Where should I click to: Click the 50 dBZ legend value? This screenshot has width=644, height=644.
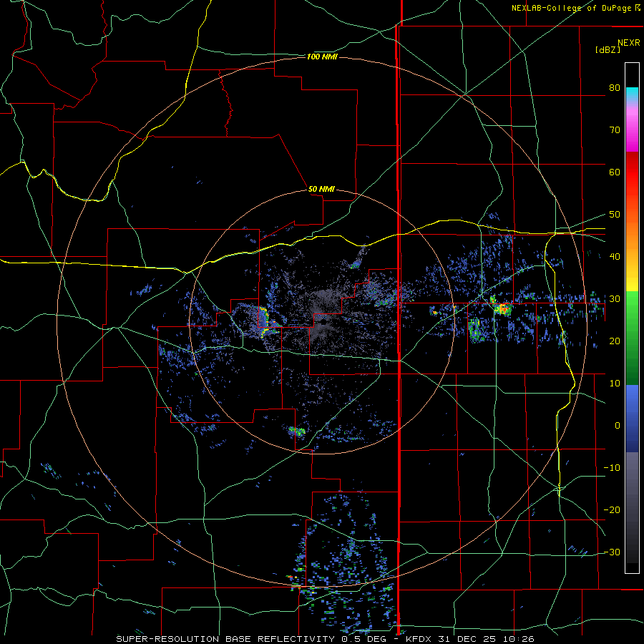coord(615,215)
